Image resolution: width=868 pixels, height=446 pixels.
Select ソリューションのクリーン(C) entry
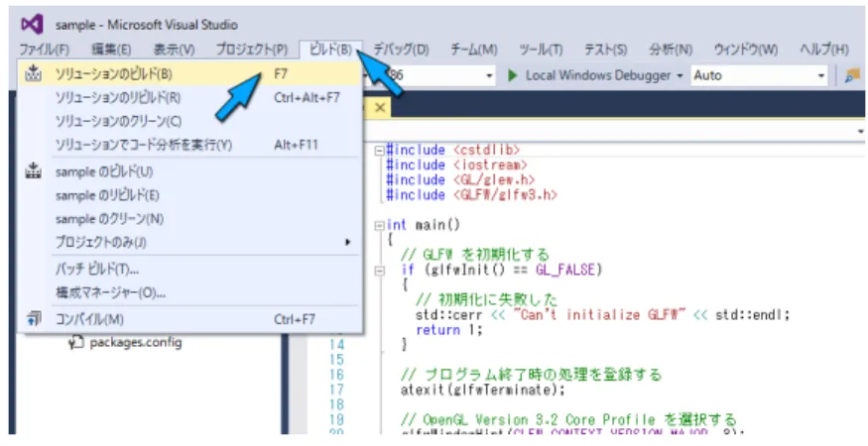(x=190, y=121)
